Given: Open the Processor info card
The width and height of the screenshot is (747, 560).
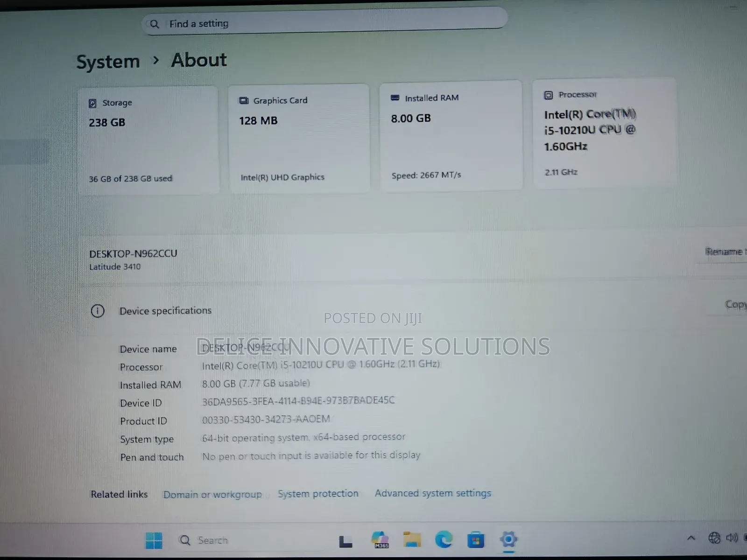Looking at the screenshot, I should coord(605,133).
